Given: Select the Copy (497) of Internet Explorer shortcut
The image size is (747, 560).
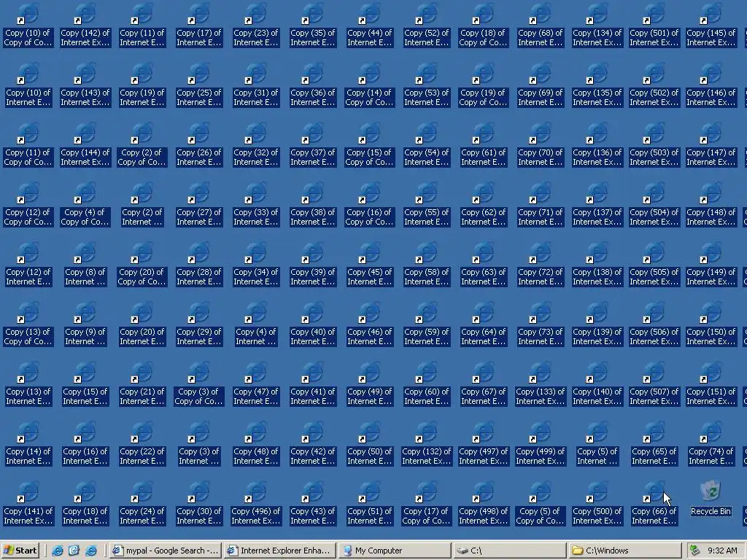Looking at the screenshot, I should pos(483,443).
